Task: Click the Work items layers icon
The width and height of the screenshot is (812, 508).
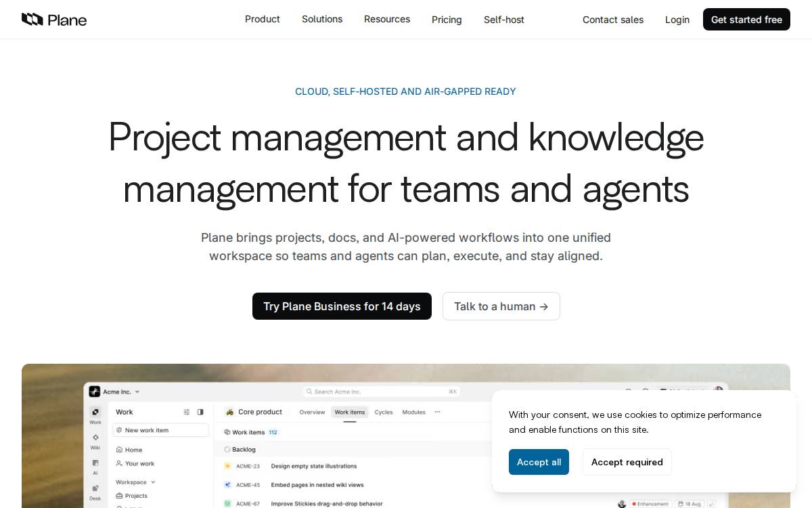Action: point(227,432)
